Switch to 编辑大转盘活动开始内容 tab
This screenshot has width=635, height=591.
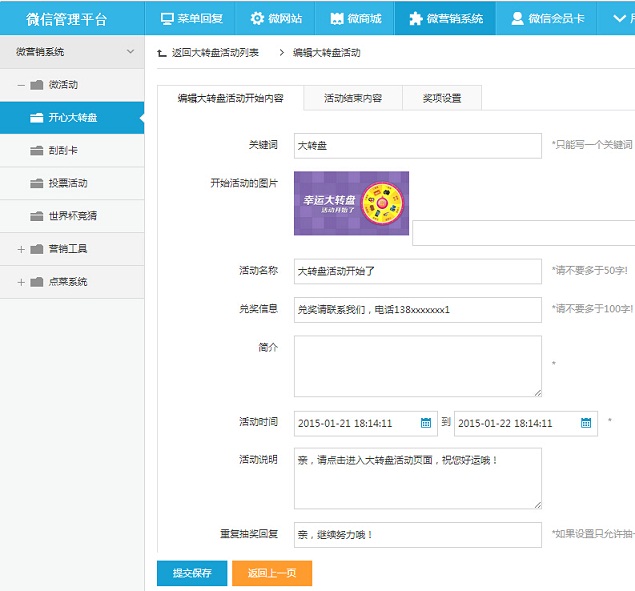230,98
